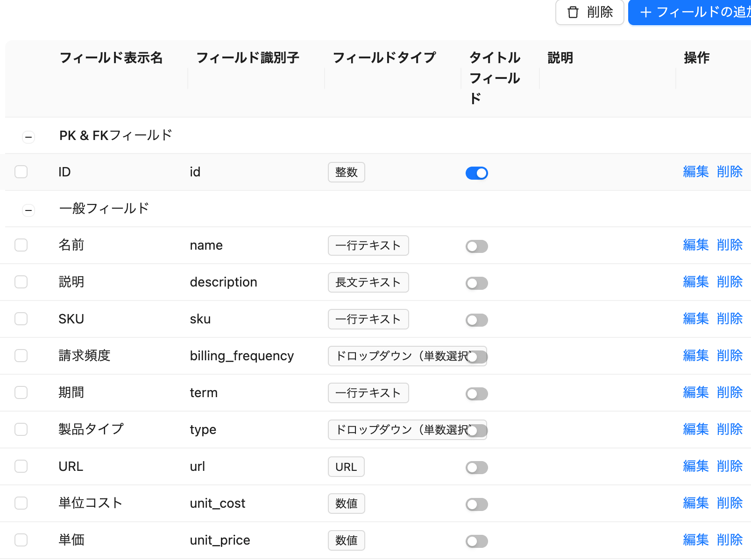Turn off title field toggle for ID
Image resolution: width=751 pixels, height=560 pixels.
click(x=476, y=173)
